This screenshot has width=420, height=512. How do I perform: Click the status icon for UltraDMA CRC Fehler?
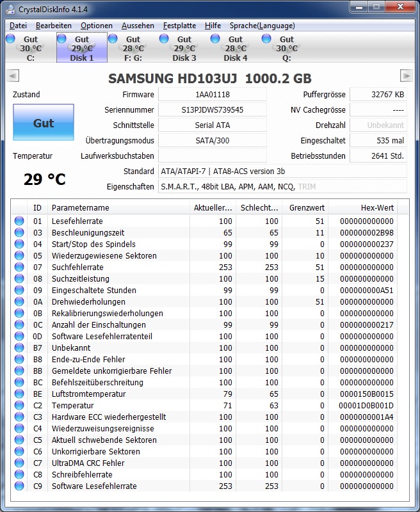tap(19, 463)
